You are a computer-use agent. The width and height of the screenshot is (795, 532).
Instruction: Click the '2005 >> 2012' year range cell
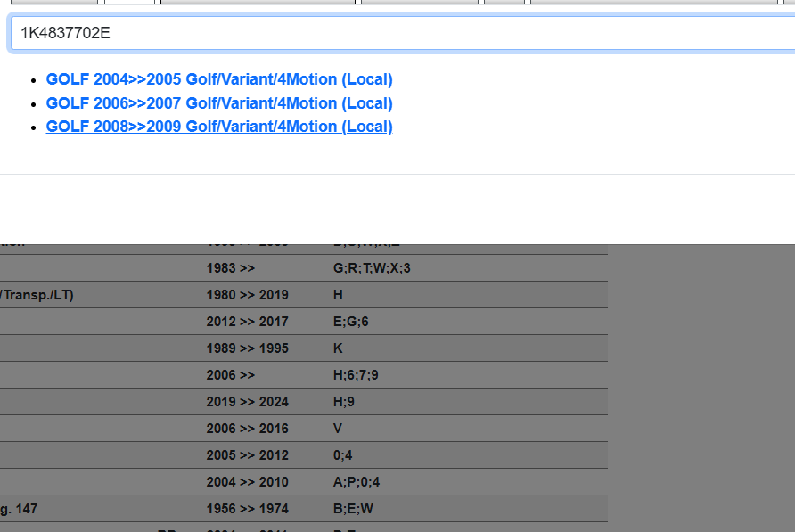coord(248,456)
